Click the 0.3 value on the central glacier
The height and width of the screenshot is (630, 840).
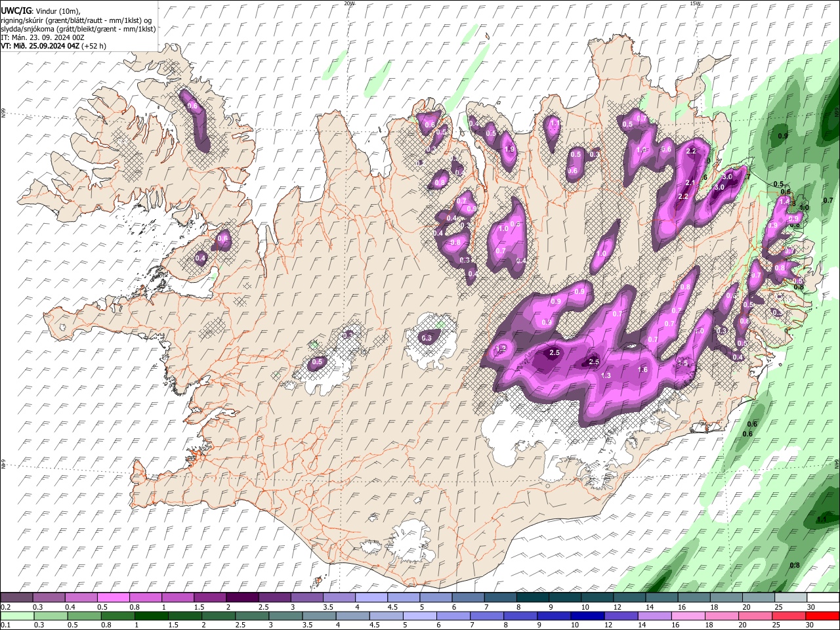[427, 339]
